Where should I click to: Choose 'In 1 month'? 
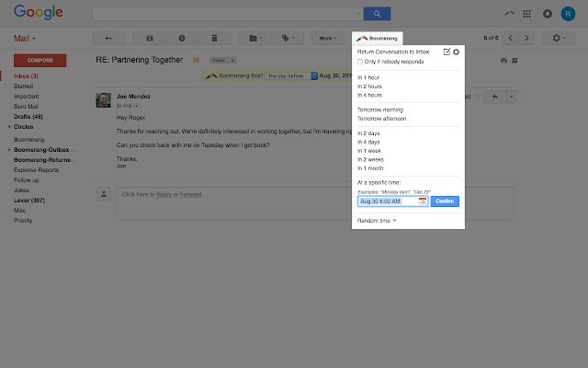370,168
